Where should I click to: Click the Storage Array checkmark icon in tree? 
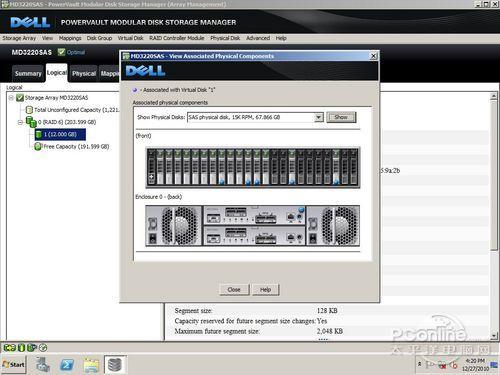20,98
